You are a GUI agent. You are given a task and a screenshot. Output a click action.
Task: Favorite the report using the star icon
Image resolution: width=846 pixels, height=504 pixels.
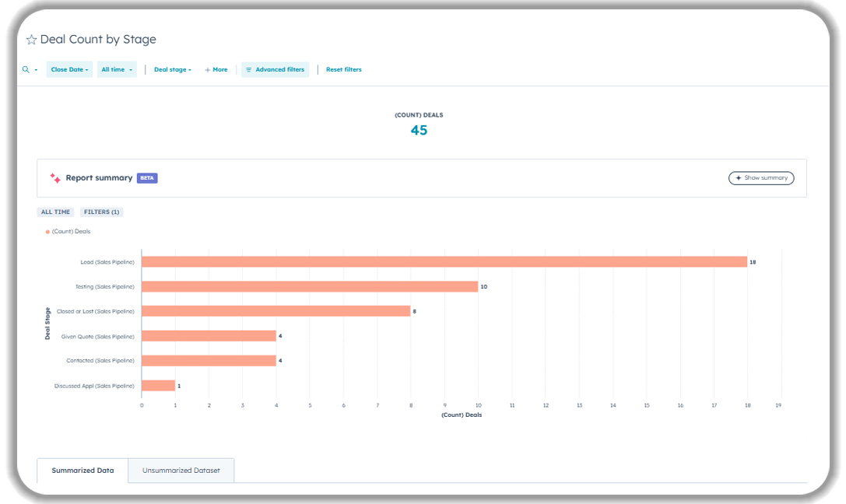(x=31, y=39)
